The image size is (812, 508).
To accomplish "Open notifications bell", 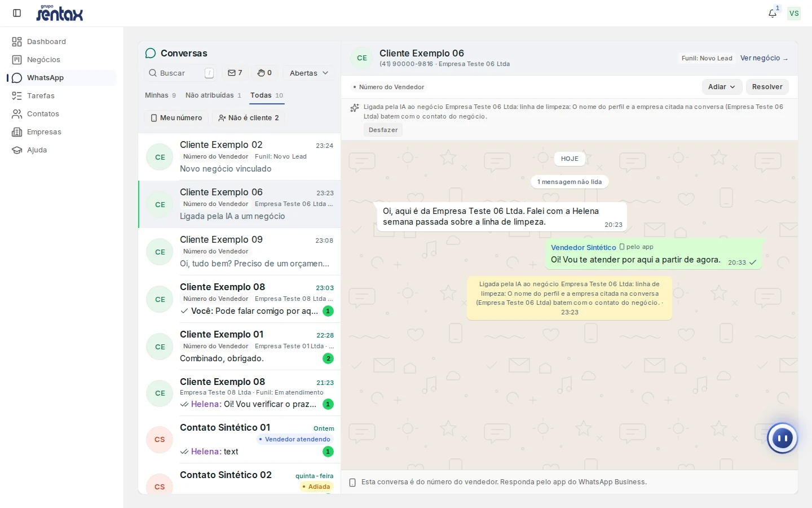I will (x=773, y=13).
